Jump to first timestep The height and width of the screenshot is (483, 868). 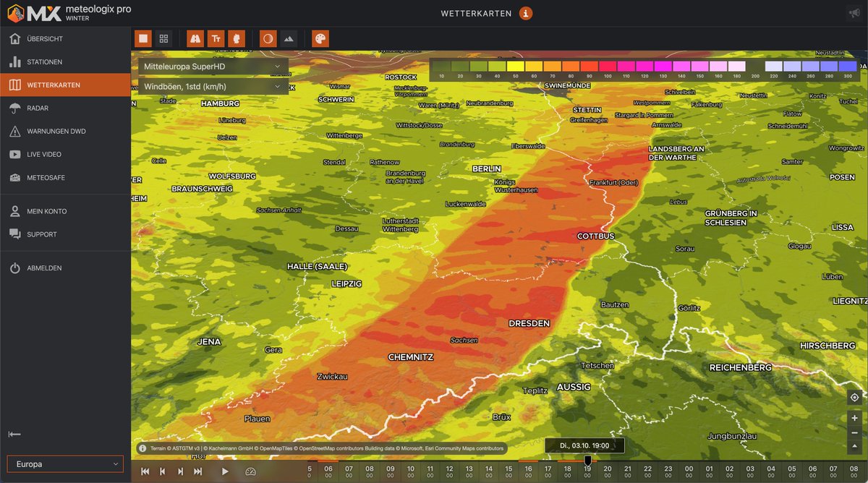point(145,471)
